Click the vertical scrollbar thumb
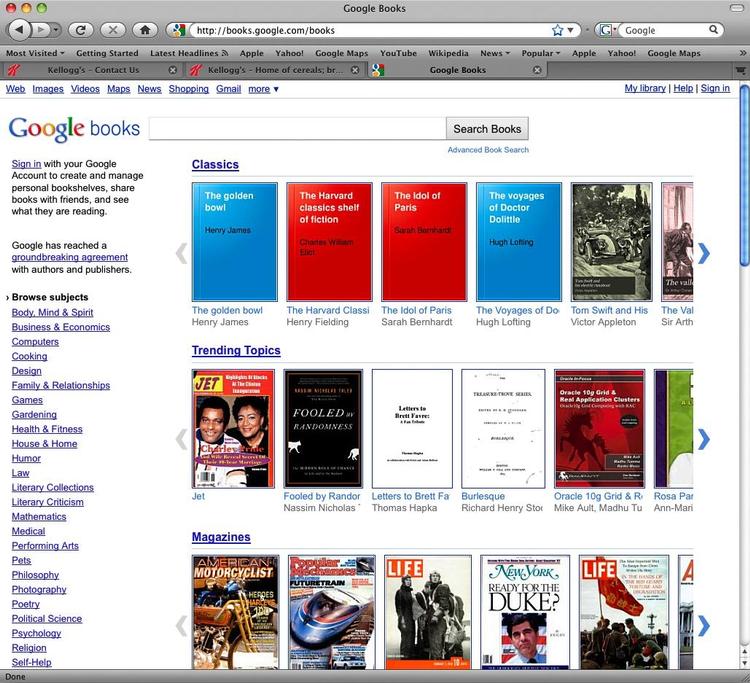The width and height of the screenshot is (750, 683). pyautogui.click(x=744, y=175)
